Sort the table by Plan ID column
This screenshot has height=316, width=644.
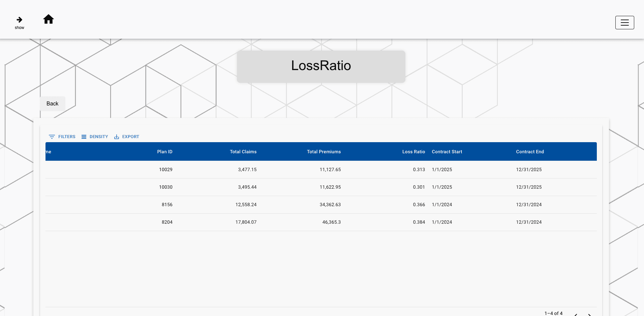coord(164,152)
